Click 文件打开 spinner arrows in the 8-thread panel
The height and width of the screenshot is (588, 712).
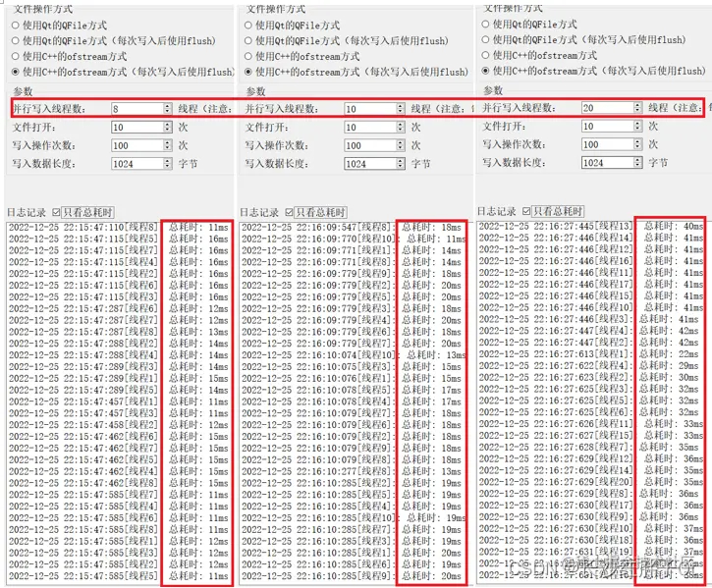(168, 128)
